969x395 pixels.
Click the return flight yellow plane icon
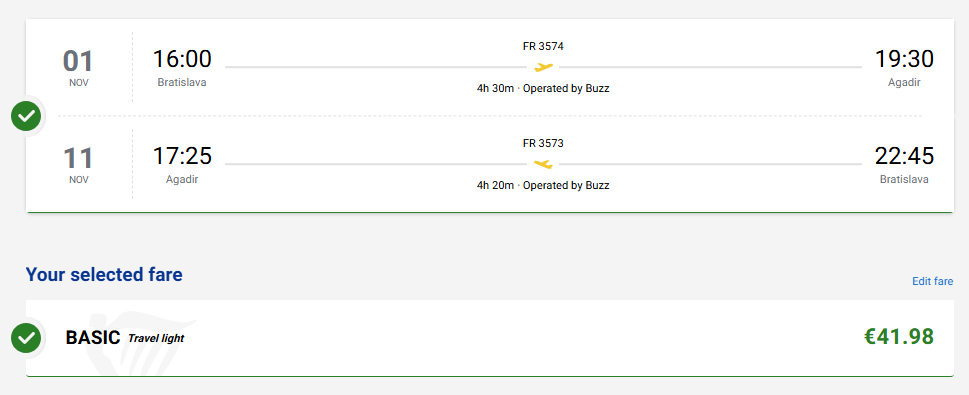tap(543, 164)
